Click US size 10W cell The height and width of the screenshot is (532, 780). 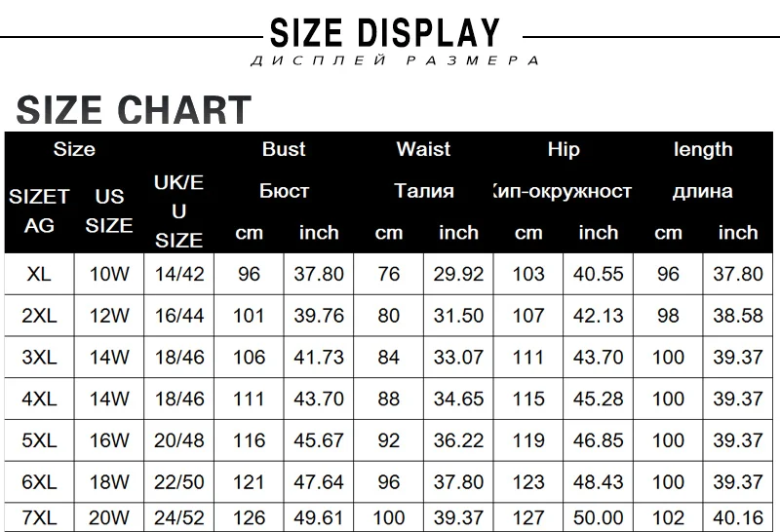pos(109,274)
